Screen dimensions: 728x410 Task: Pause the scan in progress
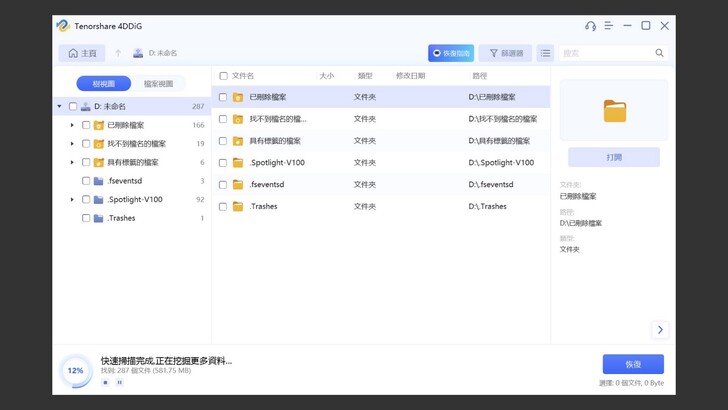119,382
